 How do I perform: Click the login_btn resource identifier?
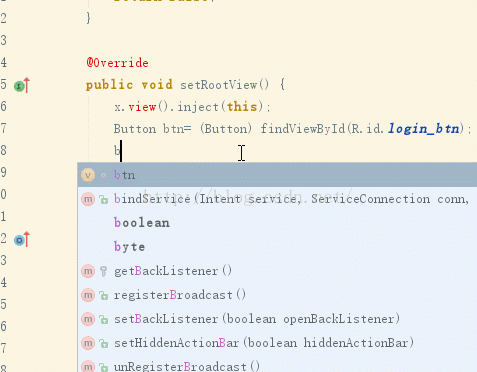pos(423,129)
